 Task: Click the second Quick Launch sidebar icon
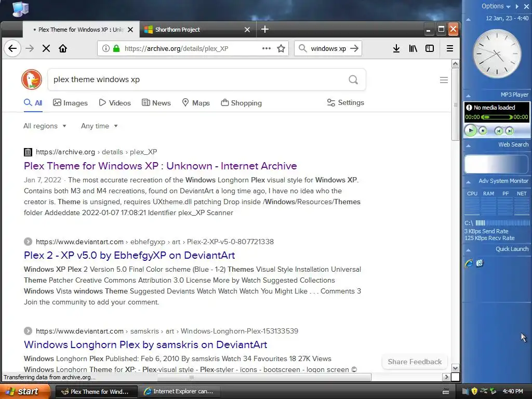click(x=480, y=263)
